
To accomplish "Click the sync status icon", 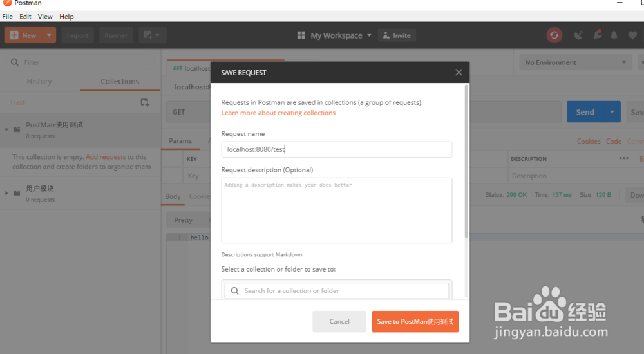I will (554, 35).
